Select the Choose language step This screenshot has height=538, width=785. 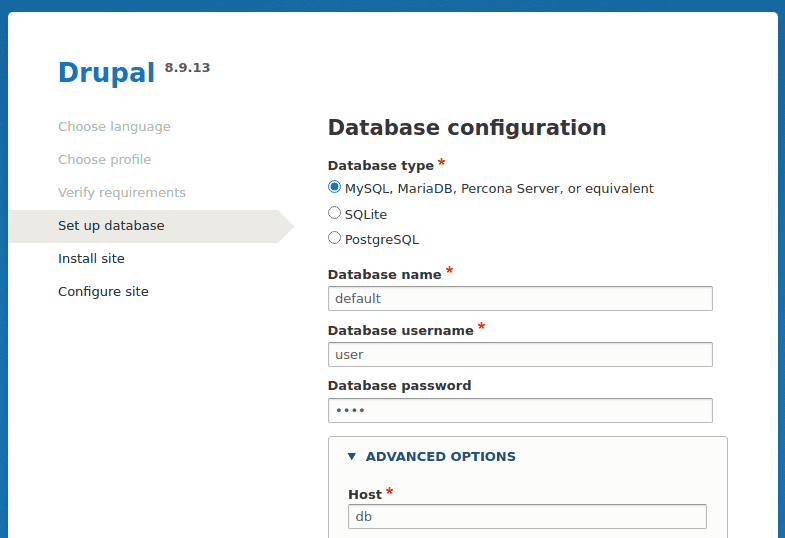tap(114, 127)
